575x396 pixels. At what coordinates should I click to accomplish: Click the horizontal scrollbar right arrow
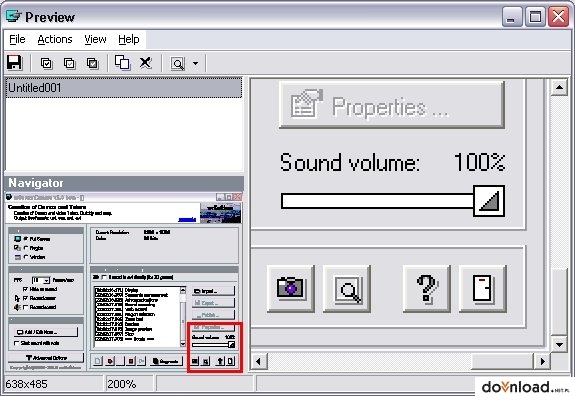542,362
